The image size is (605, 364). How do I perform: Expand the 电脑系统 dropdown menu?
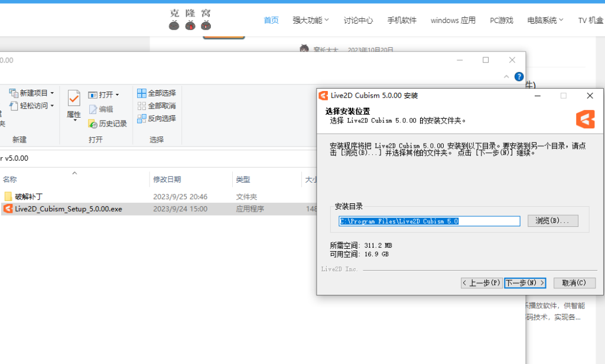(x=545, y=20)
